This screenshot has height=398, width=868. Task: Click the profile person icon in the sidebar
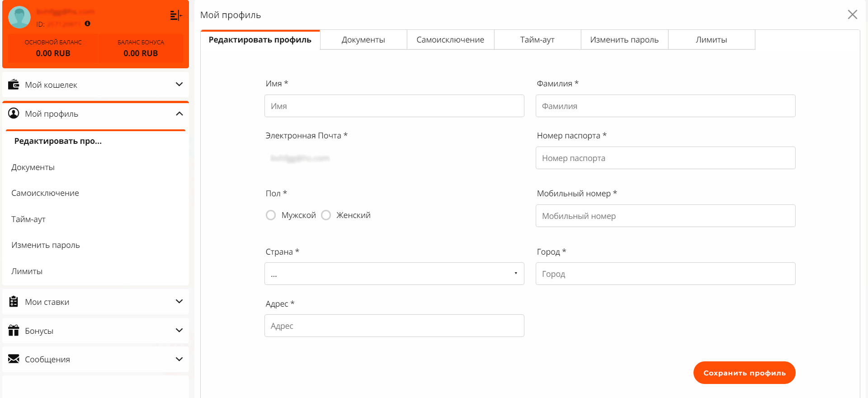(x=14, y=114)
